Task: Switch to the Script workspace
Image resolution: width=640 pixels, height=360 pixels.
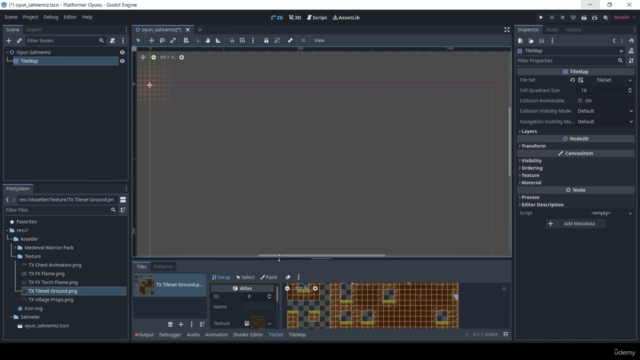Action: [317, 18]
